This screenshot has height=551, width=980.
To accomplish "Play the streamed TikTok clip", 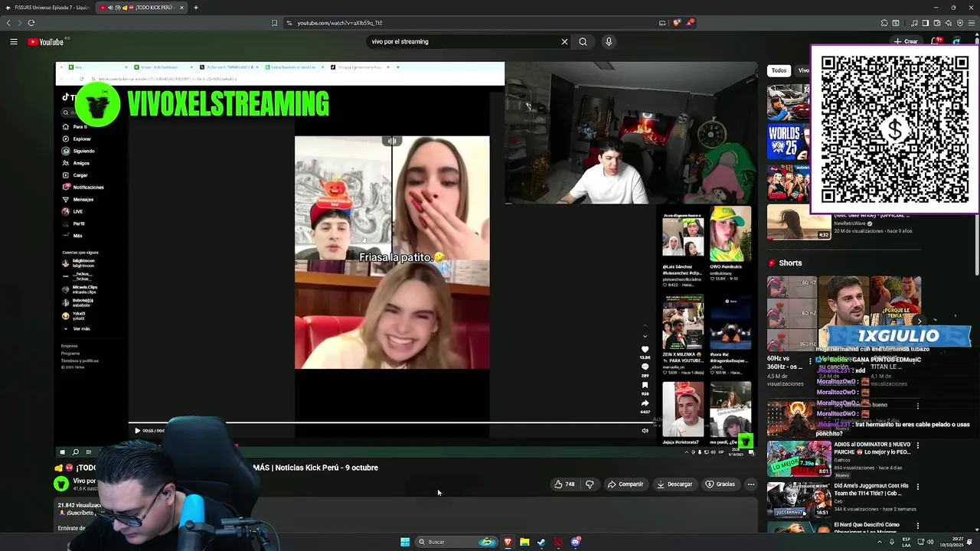I will click(x=137, y=431).
